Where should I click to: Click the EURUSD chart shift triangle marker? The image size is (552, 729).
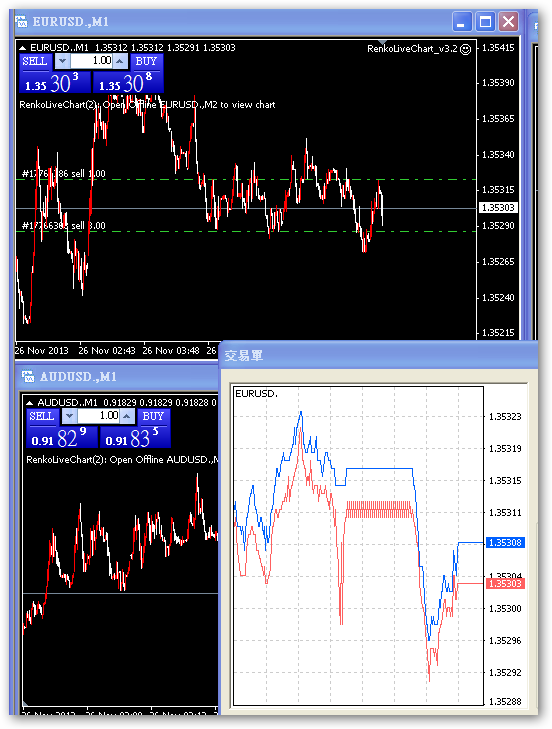(x=382, y=42)
